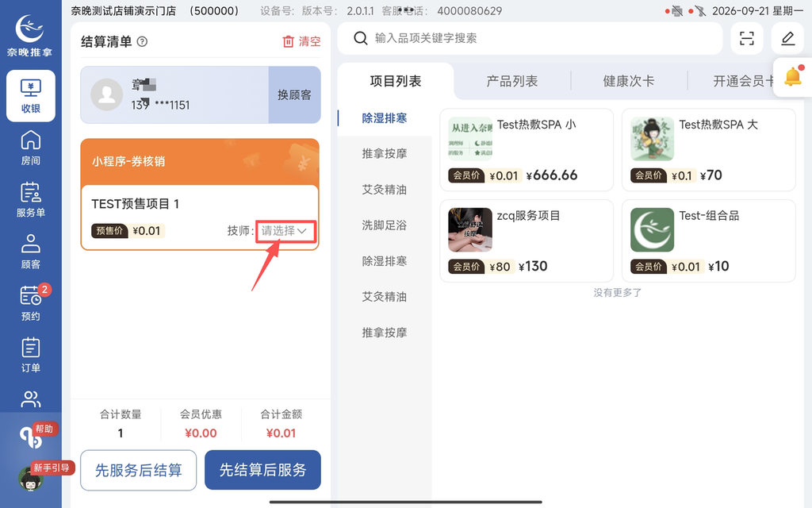Click the magnifier search icon
This screenshot has width=812, height=508.
click(x=361, y=38)
